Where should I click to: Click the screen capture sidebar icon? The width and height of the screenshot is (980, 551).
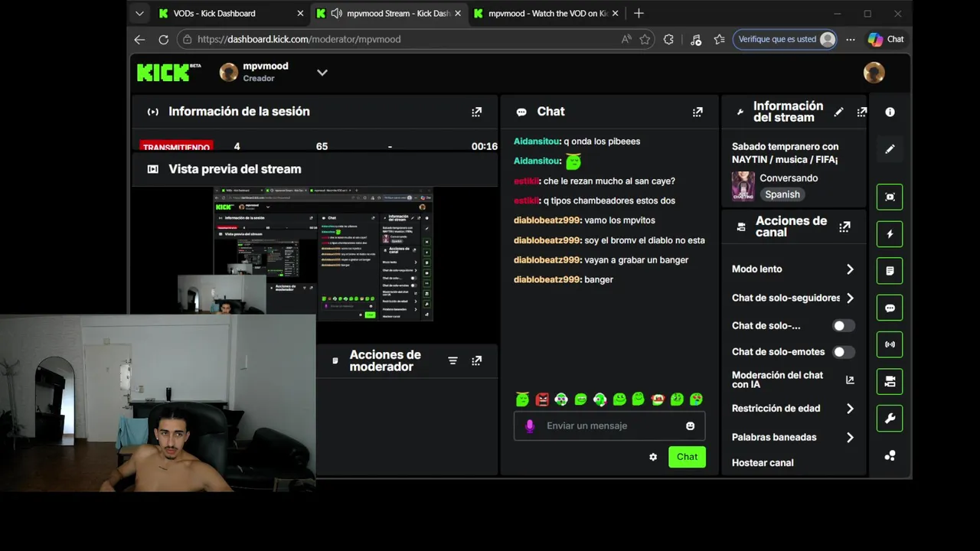[x=890, y=197]
